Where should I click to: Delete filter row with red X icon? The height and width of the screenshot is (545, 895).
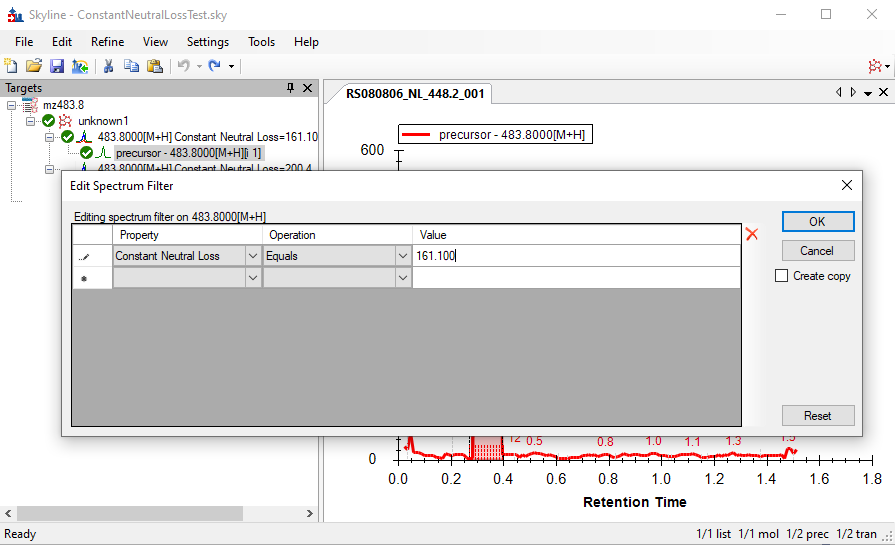pos(752,234)
